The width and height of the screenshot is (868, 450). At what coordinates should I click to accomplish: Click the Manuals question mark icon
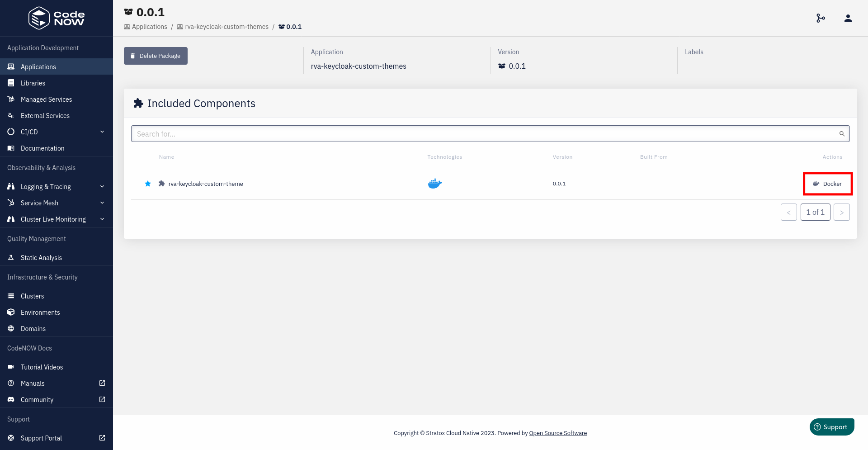point(11,383)
